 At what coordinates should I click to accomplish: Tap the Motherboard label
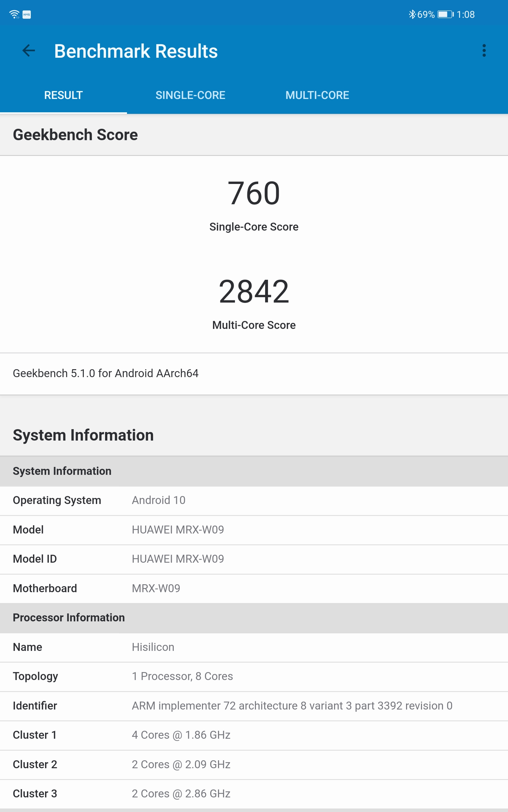[x=45, y=588]
